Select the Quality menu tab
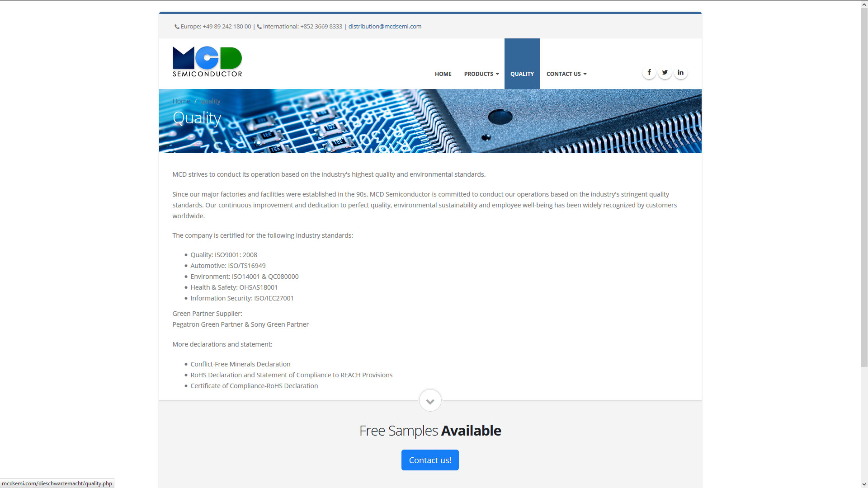Viewport: 868px width, 488px height. 522,74
